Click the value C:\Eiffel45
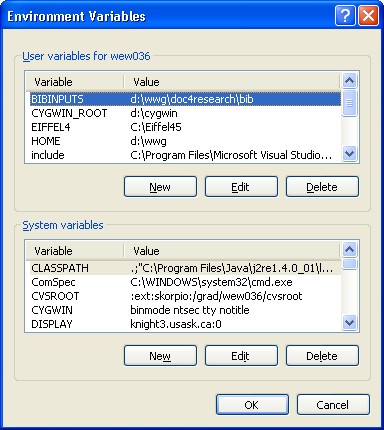The image size is (384, 430). tap(156, 127)
